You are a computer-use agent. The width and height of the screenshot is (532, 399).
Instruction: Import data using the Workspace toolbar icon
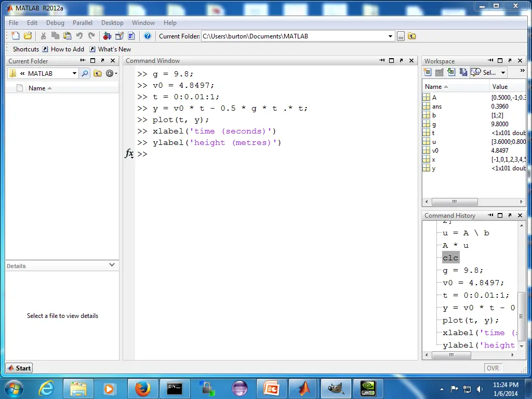tap(451, 72)
